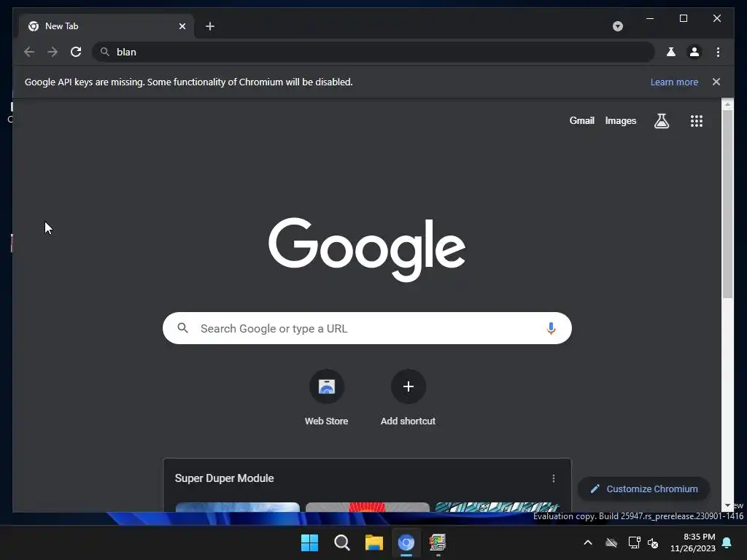Screen dimensions: 747x560
Task: Click the address bar containing 'blan'
Action: click(373, 52)
